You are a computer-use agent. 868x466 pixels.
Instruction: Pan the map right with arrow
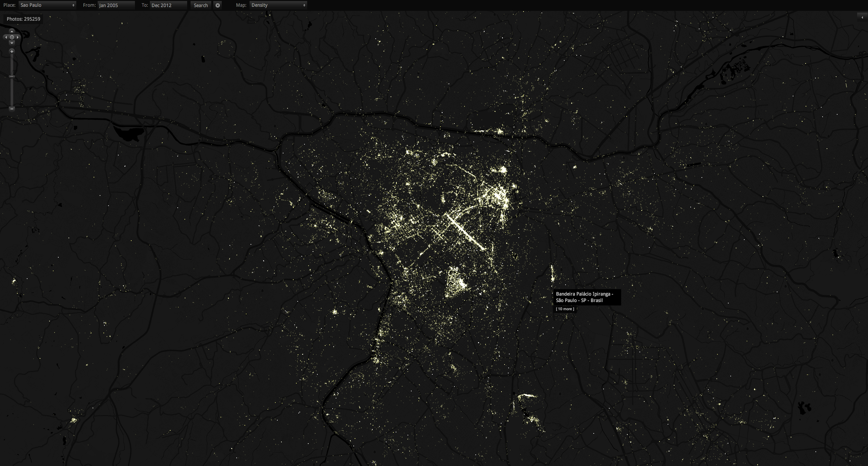[x=18, y=37]
